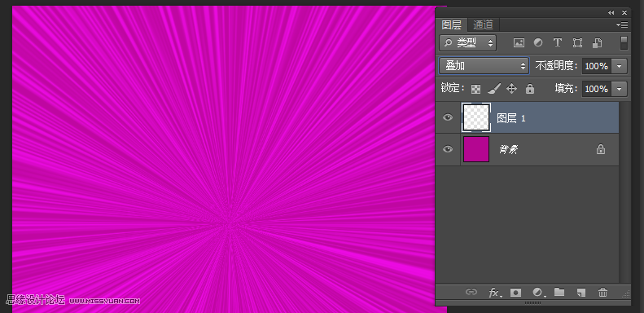Click the 图层 1 layer name
The image size is (644, 313).
pos(511,118)
